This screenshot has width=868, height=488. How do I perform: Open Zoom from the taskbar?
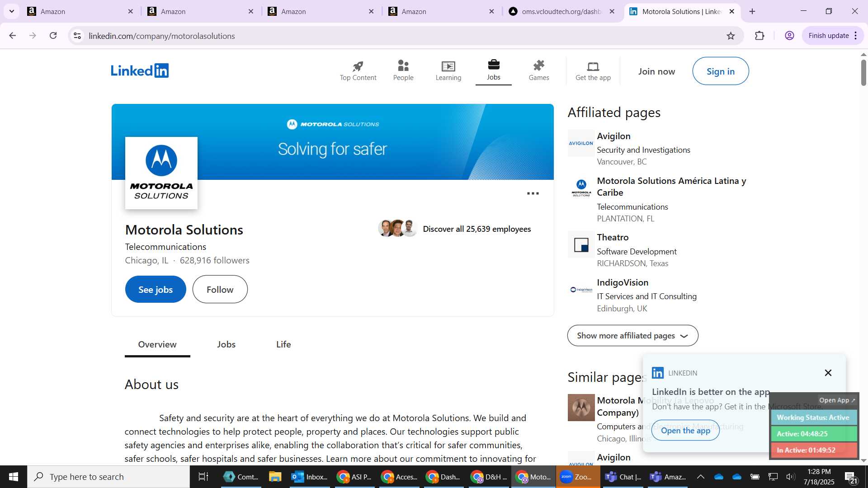click(x=577, y=477)
